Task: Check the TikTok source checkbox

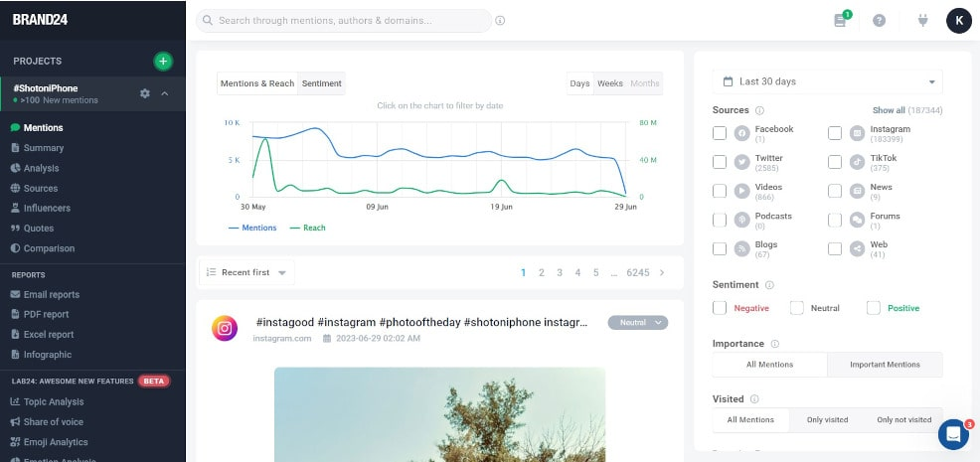Action: pyautogui.click(x=835, y=162)
